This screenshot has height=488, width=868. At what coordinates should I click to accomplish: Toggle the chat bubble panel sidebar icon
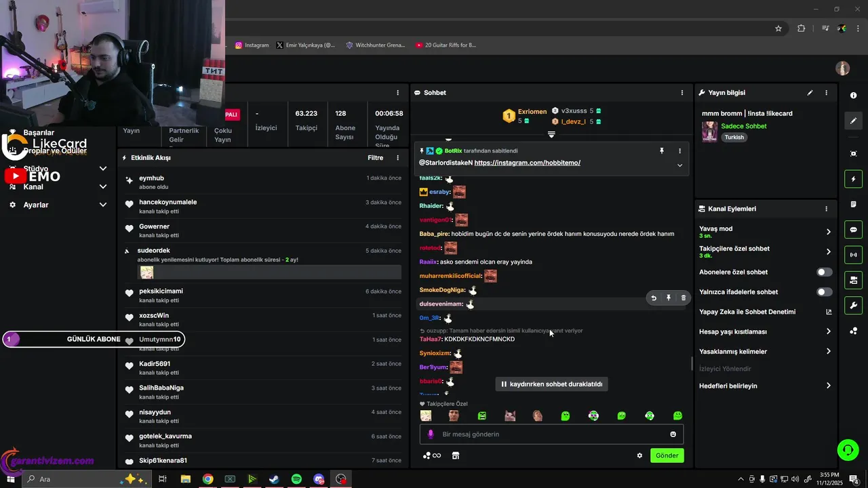coord(853,229)
